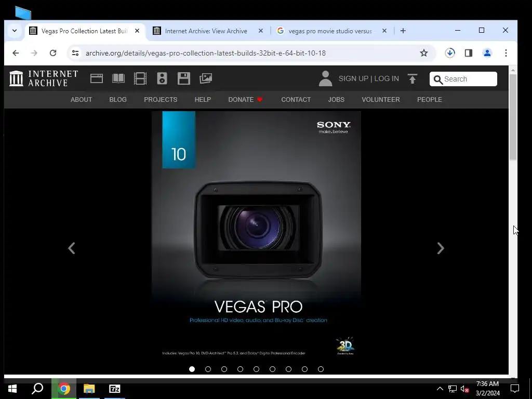Go to previous carousel image
Image resolution: width=532 pixels, height=399 pixels.
pos(72,248)
